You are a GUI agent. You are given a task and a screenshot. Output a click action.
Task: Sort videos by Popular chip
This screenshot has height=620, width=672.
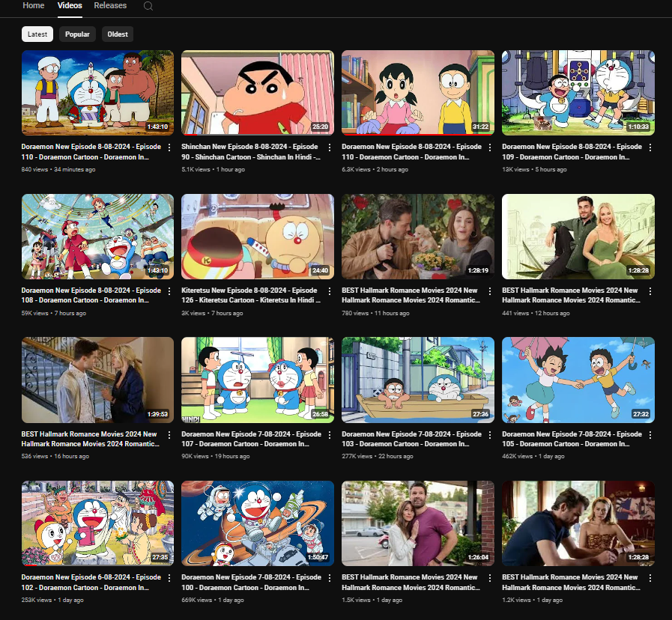pyautogui.click(x=78, y=34)
